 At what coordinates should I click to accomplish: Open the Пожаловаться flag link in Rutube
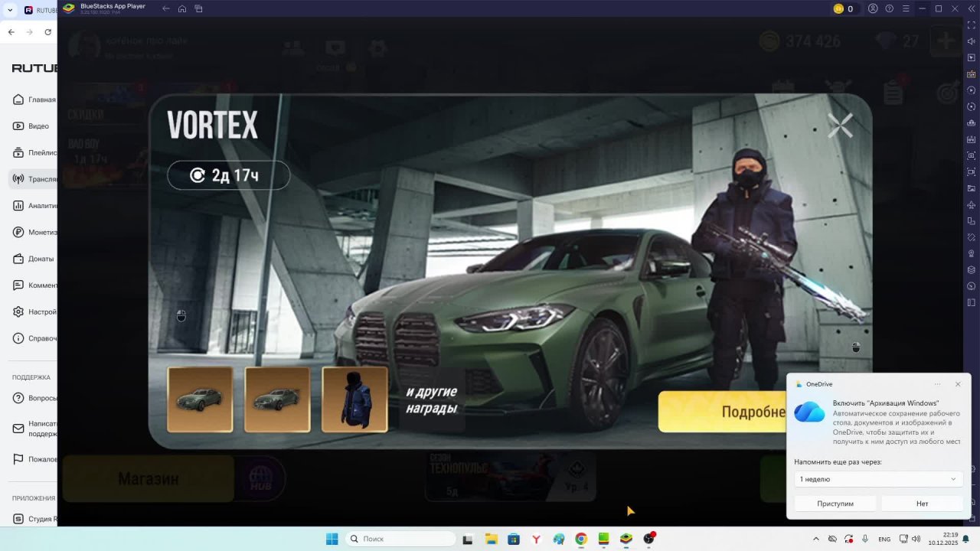click(34, 459)
